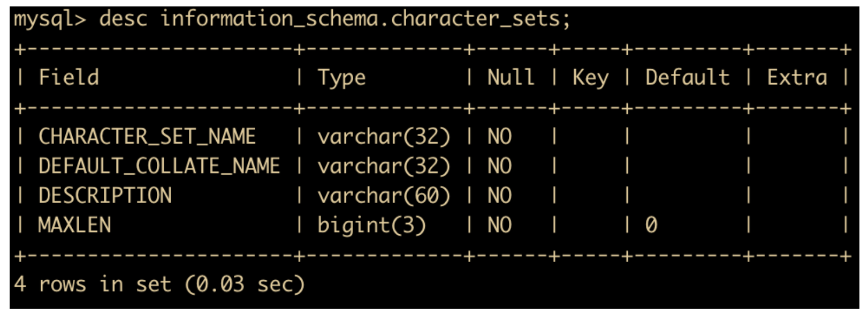Click the varchar(60) type value
Viewport: 868px width, 313px height.
pos(384,196)
